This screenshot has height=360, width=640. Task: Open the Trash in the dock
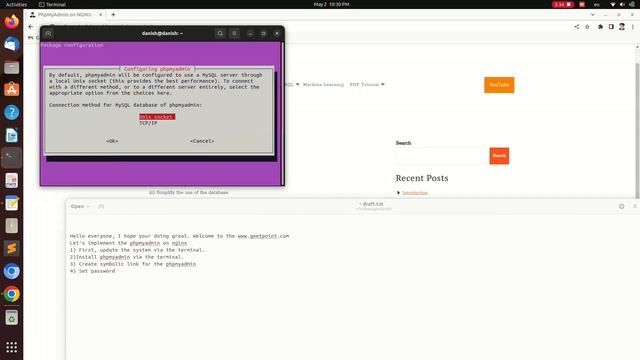point(11,318)
